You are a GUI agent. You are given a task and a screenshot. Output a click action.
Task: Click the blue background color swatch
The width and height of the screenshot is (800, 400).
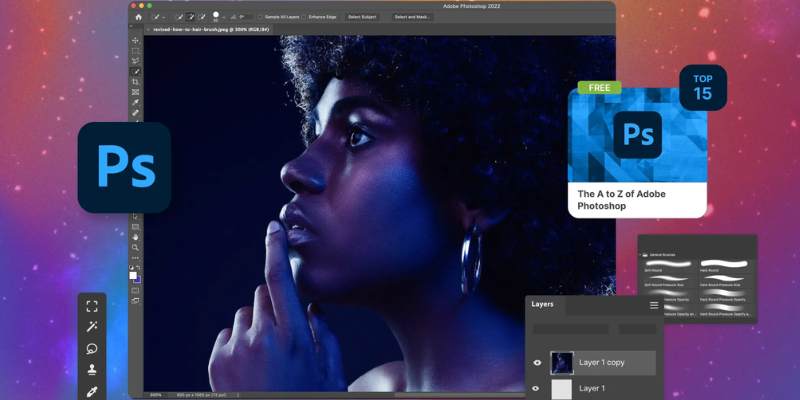coord(138,280)
